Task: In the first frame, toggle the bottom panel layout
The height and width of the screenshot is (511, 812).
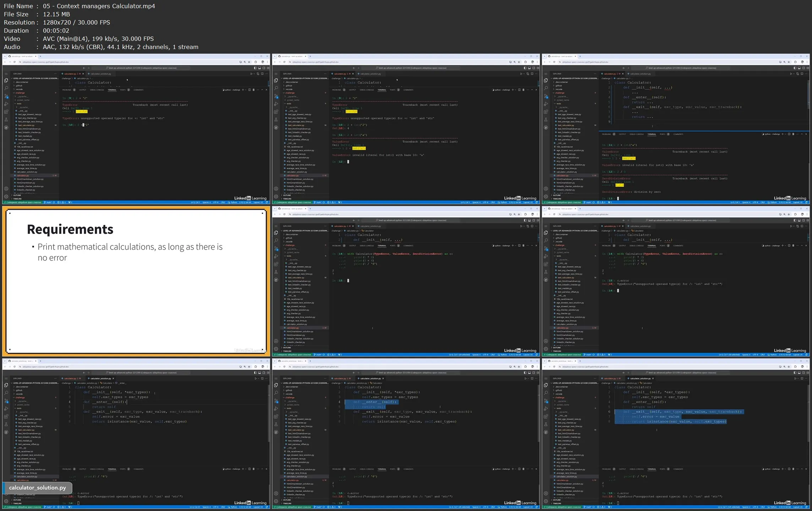Action: pos(260,68)
